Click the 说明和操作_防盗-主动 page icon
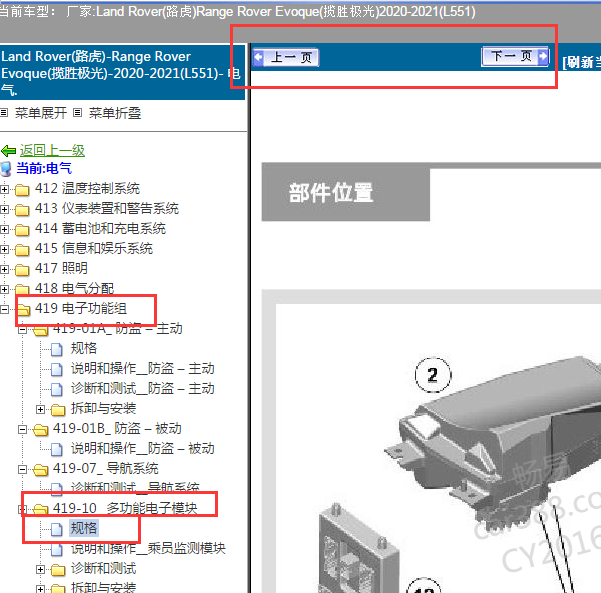601x593 pixels. pos(57,369)
